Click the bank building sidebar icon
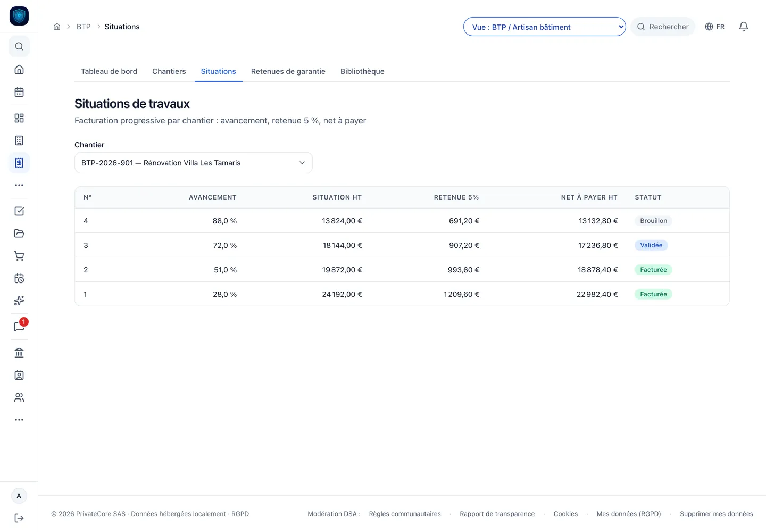Viewport: 766px width, 532px height. pos(19,353)
